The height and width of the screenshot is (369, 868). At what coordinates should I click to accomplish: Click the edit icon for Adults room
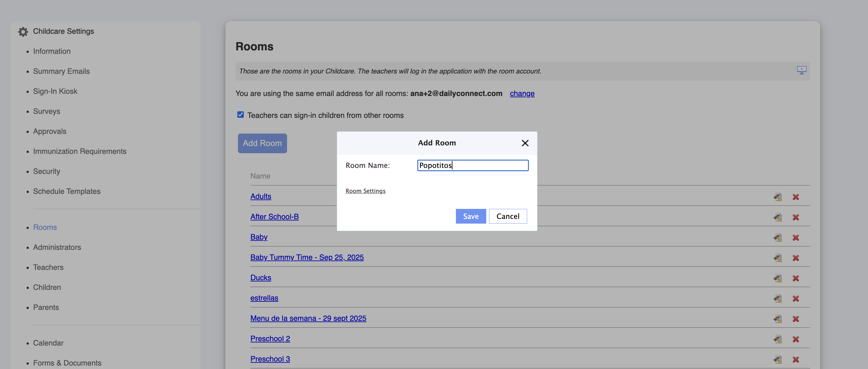[777, 197]
